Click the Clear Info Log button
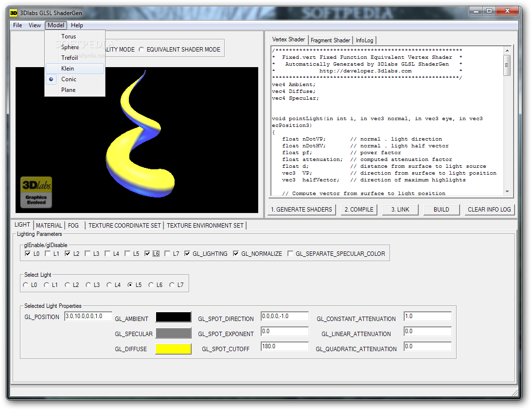The image size is (532, 410). pos(489,210)
